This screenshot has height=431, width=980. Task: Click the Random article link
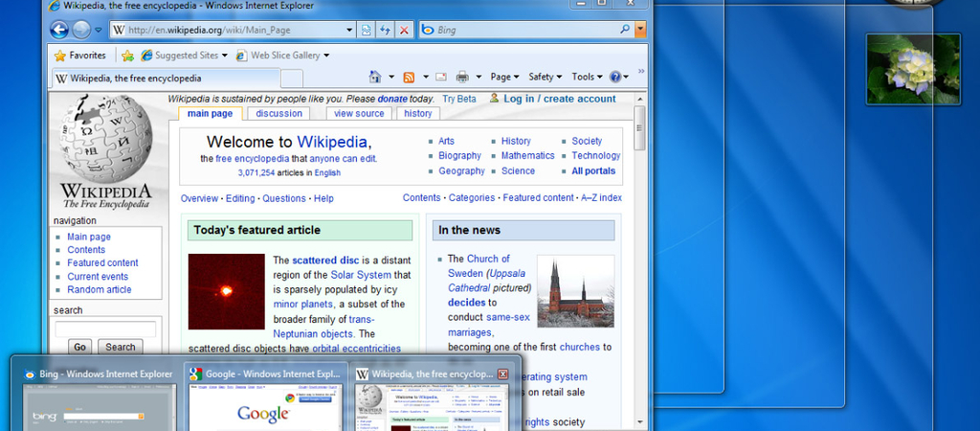tap(100, 289)
